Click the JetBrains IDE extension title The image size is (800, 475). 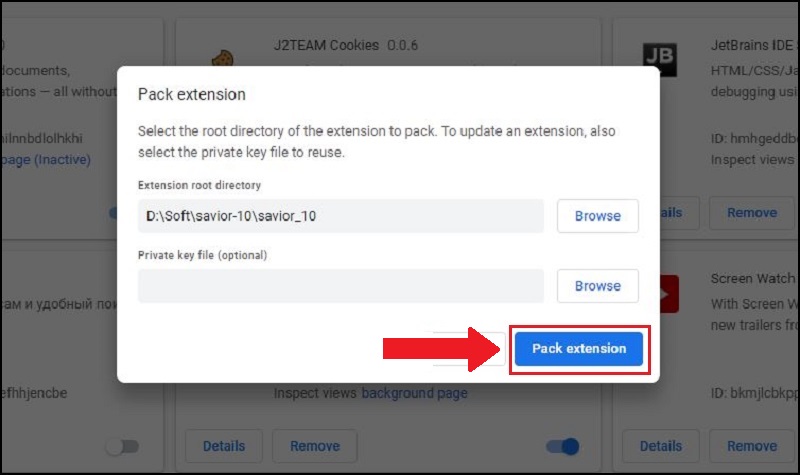click(755, 45)
